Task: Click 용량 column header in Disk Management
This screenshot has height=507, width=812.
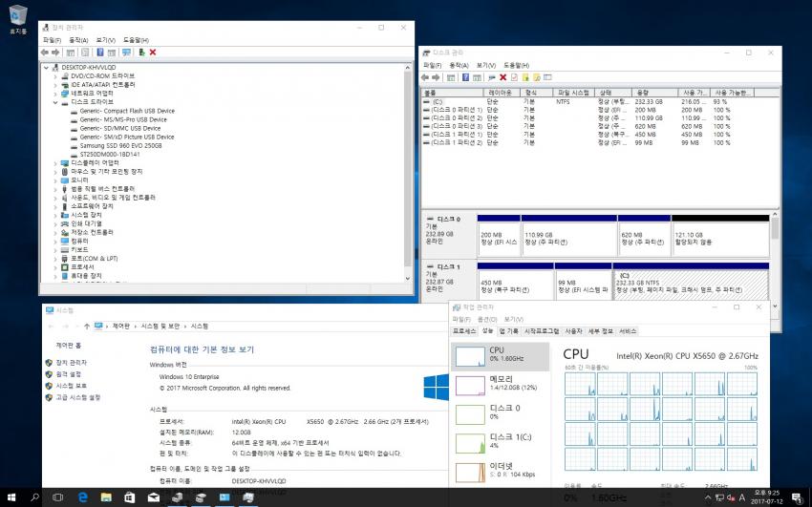Action: [x=655, y=93]
